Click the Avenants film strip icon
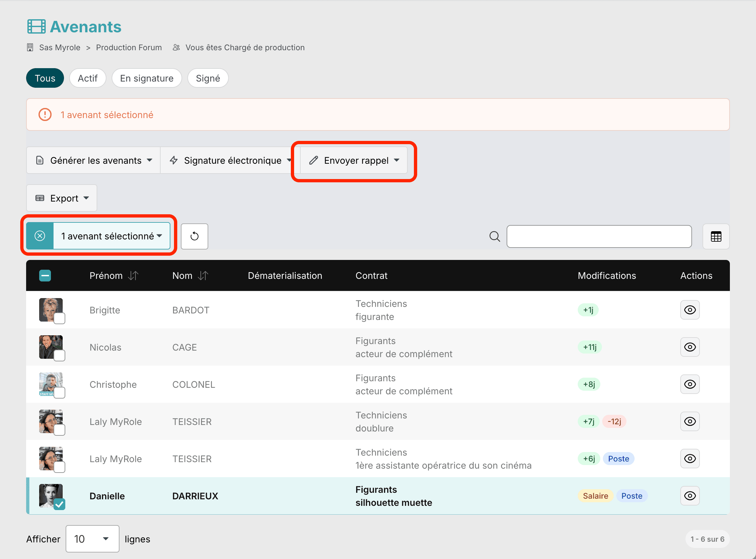The width and height of the screenshot is (756, 559). click(x=36, y=26)
